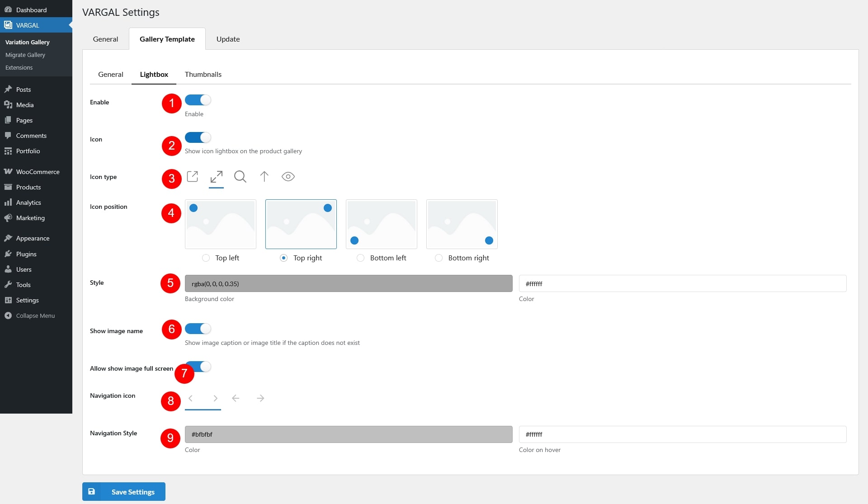
Task: Toggle Allow show image full screen switch
Action: click(x=199, y=367)
